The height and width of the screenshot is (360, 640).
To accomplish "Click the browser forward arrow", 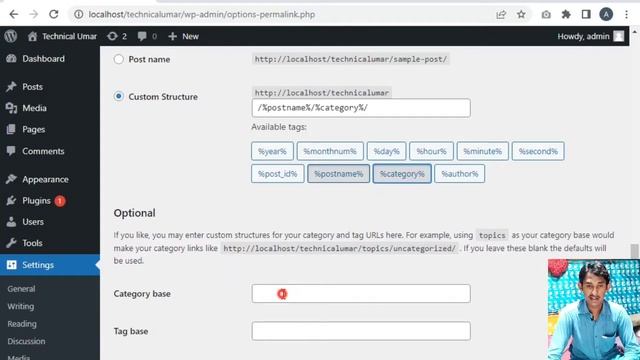I will 33,14.
